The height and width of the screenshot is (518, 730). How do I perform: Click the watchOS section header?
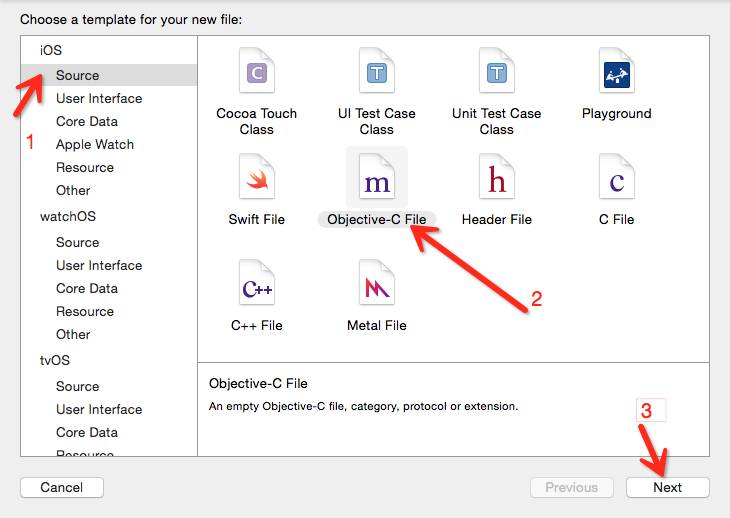click(x=68, y=216)
